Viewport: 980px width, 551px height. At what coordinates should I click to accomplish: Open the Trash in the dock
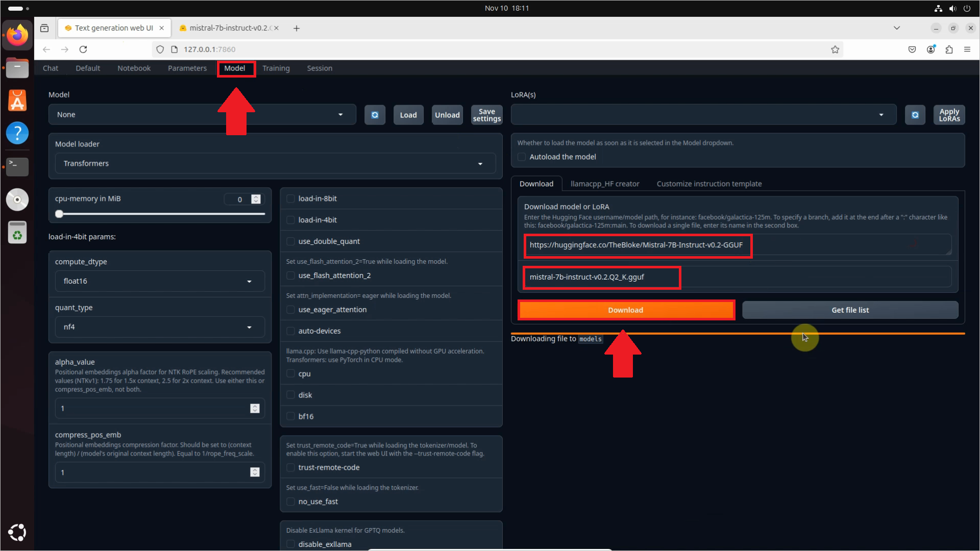click(x=17, y=233)
